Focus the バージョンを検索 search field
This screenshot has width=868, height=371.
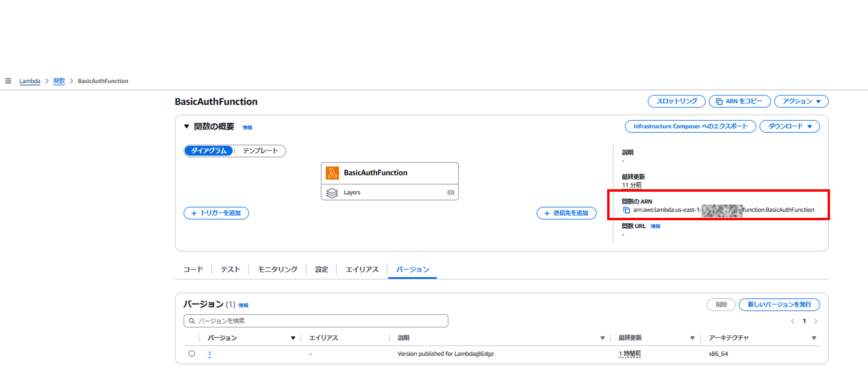tap(316, 321)
